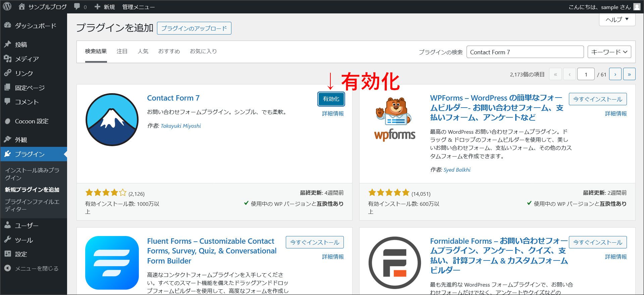644x295 pixels.
Task: Click the plugin search input field
Action: pyautogui.click(x=525, y=52)
